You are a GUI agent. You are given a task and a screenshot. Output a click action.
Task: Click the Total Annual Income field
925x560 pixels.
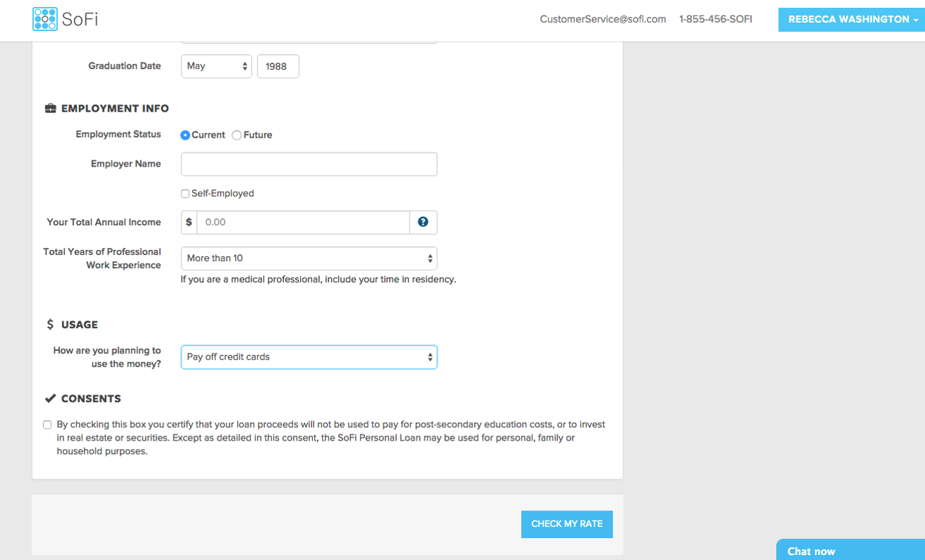point(304,222)
